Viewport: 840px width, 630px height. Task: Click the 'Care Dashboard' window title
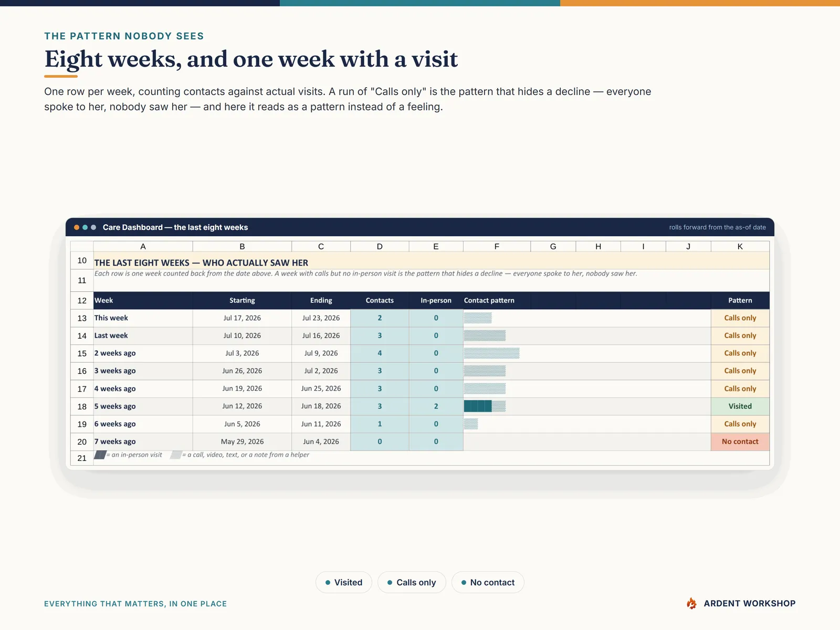[175, 227]
